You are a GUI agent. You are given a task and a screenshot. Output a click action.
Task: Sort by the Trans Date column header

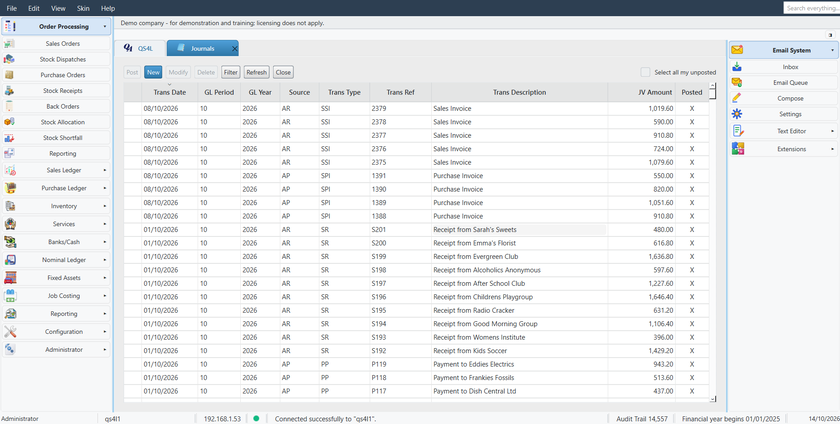click(x=169, y=92)
